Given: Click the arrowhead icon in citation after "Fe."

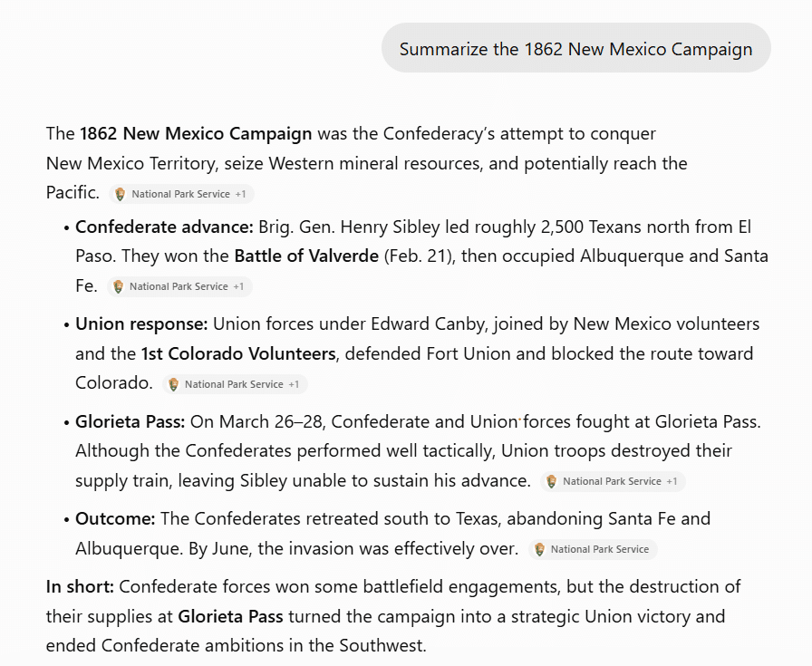Looking at the screenshot, I should pos(118,287).
